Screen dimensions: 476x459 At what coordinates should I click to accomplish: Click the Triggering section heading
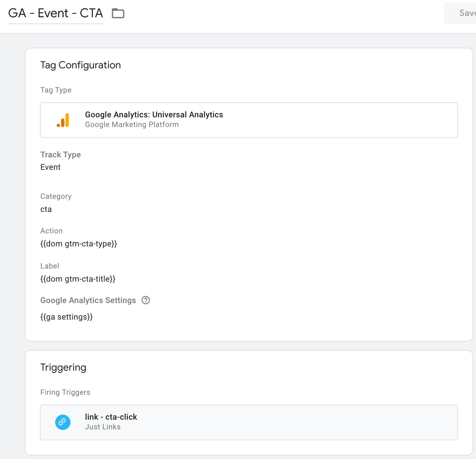click(x=63, y=368)
